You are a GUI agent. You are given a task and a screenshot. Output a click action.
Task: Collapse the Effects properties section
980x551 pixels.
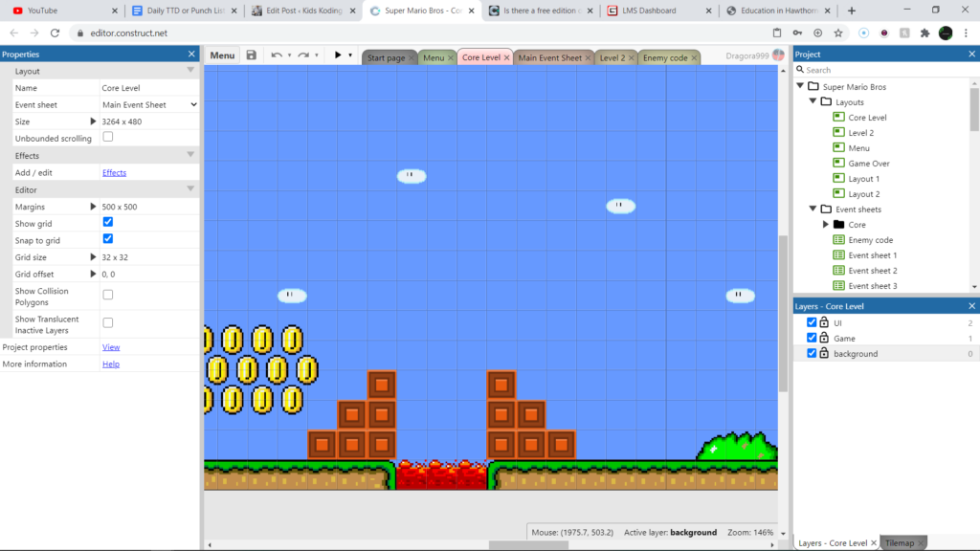pos(190,155)
